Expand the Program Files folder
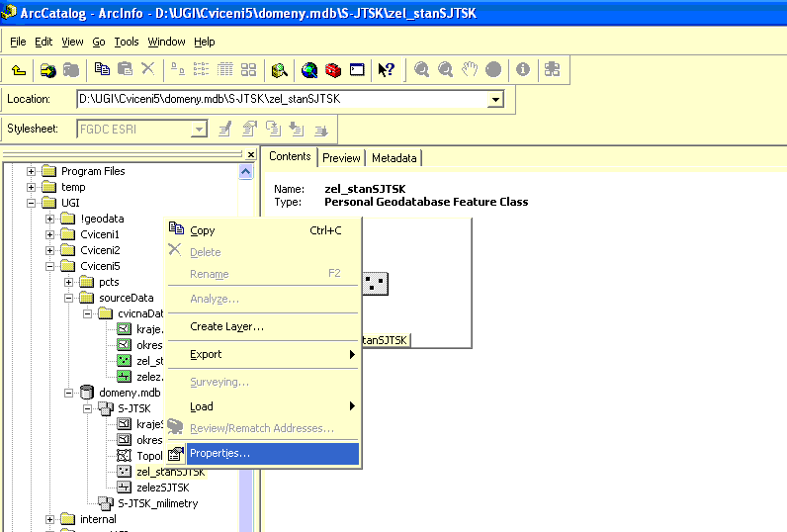 point(31,172)
